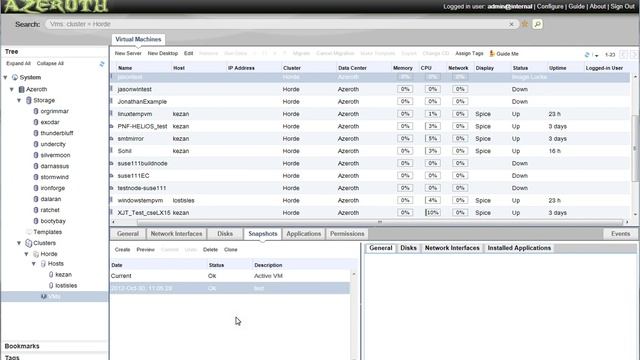640x360 pixels.
Task: Click Collapse All in the tree
Action: 50,63
